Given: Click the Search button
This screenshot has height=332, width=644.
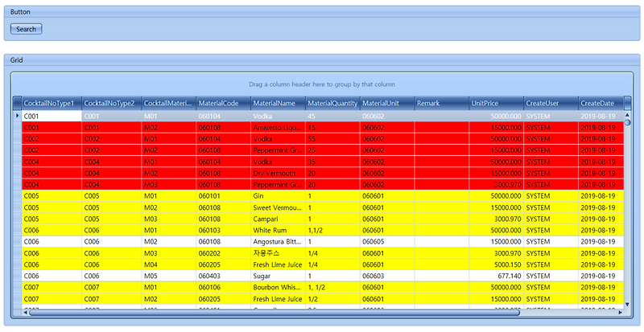Looking at the screenshot, I should click(26, 29).
